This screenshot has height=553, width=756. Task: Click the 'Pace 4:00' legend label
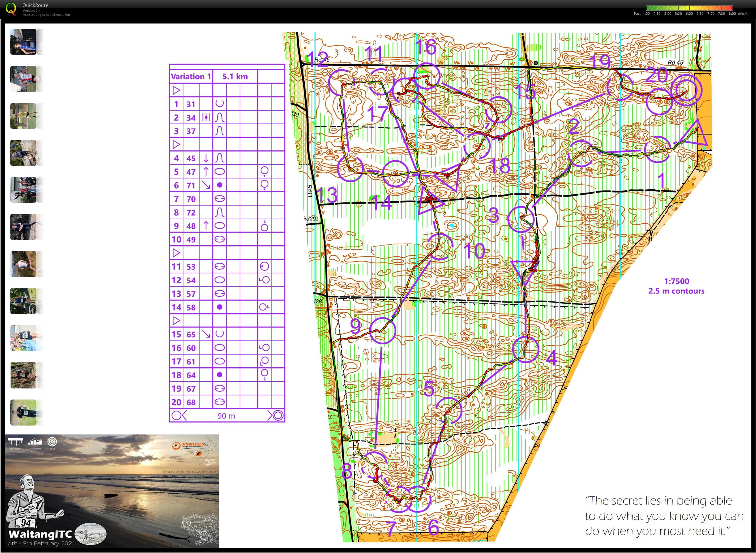pos(641,14)
